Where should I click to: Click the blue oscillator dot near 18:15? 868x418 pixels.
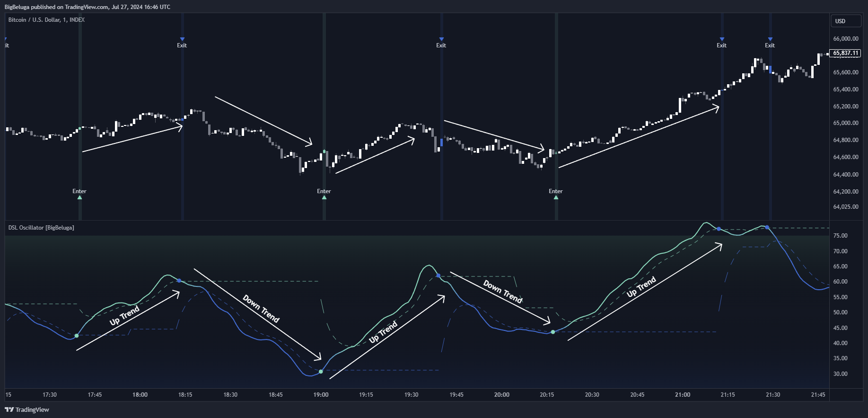pos(179,281)
